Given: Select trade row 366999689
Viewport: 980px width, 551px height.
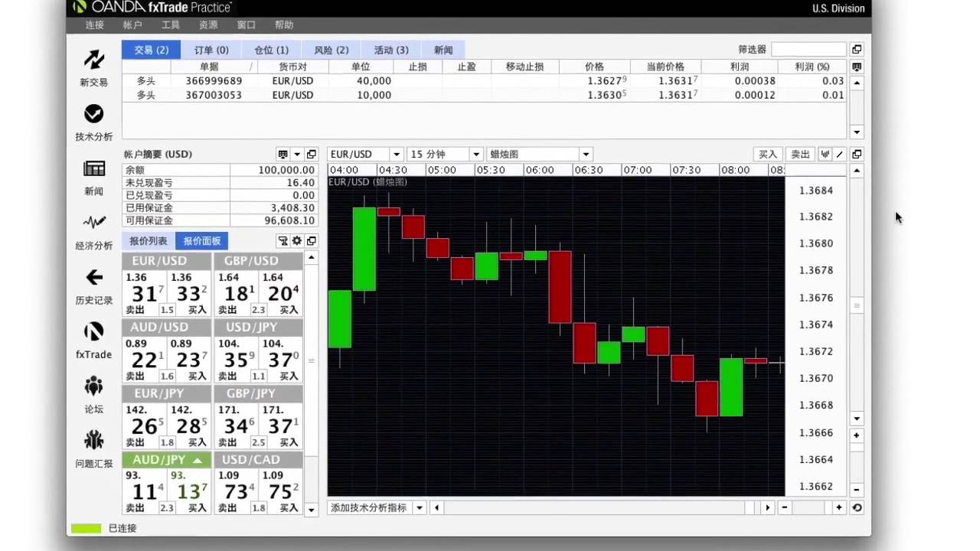Looking at the screenshot, I should tap(485, 80).
